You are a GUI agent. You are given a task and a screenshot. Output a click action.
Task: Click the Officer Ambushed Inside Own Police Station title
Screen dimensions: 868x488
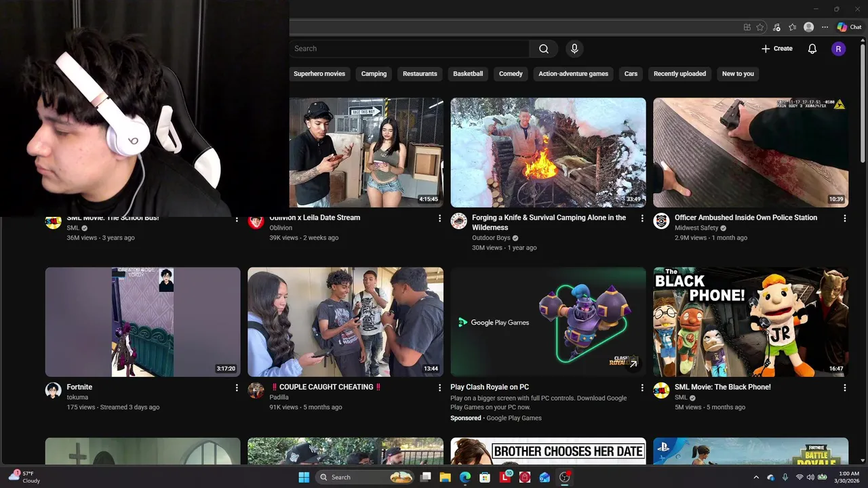click(x=746, y=218)
